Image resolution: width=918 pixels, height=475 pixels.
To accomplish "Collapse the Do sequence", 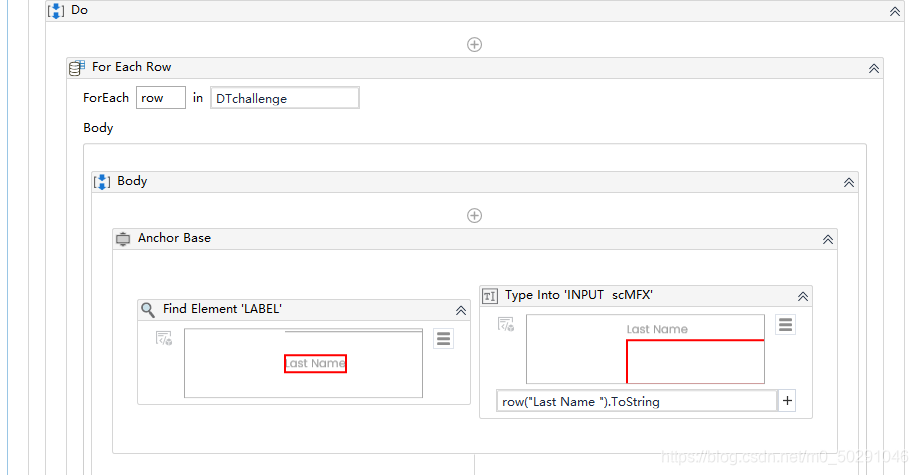I will pyautogui.click(x=895, y=11).
